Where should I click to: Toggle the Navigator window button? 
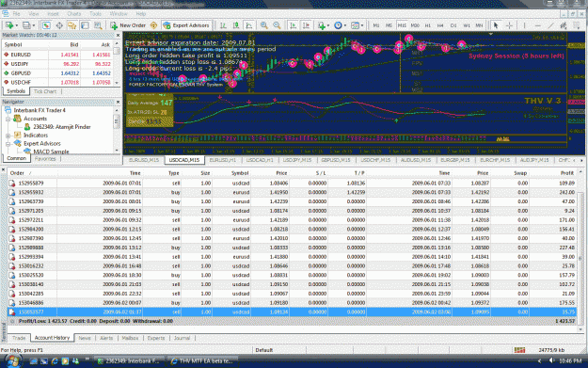click(x=72, y=25)
